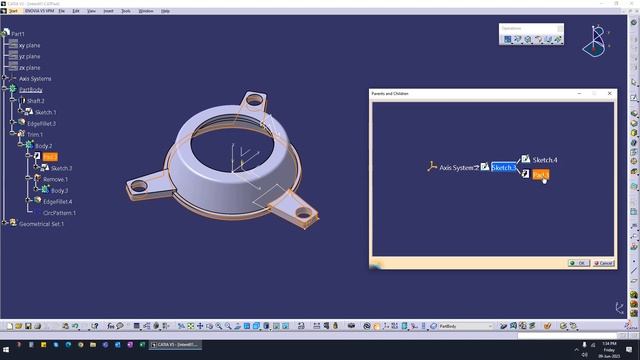Screen dimensions: 640x360
Task: Select the zx plane in the tree
Action: tap(29, 67)
